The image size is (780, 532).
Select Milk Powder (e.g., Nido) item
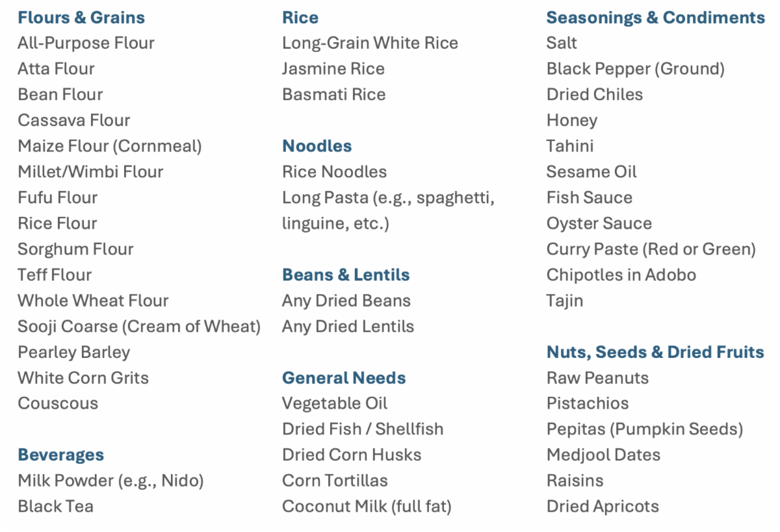click(110, 481)
